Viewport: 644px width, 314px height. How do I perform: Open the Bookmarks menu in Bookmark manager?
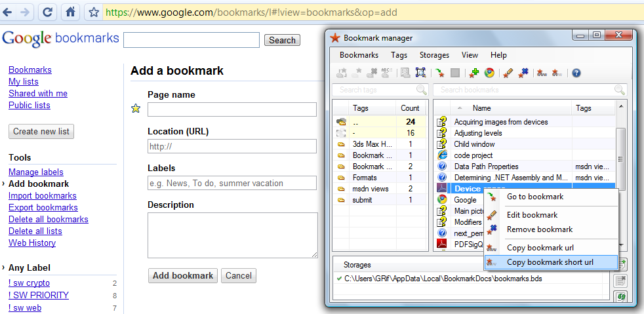[x=359, y=55]
